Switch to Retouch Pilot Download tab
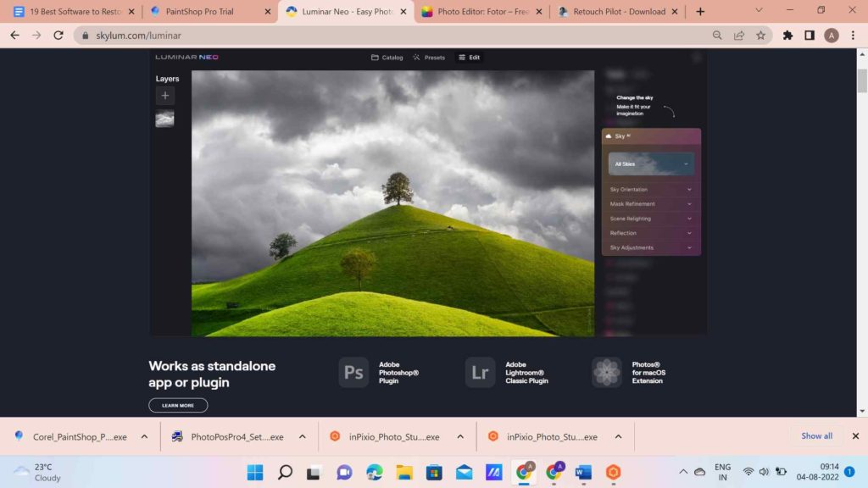Image resolution: width=868 pixels, height=488 pixels. pos(617,12)
